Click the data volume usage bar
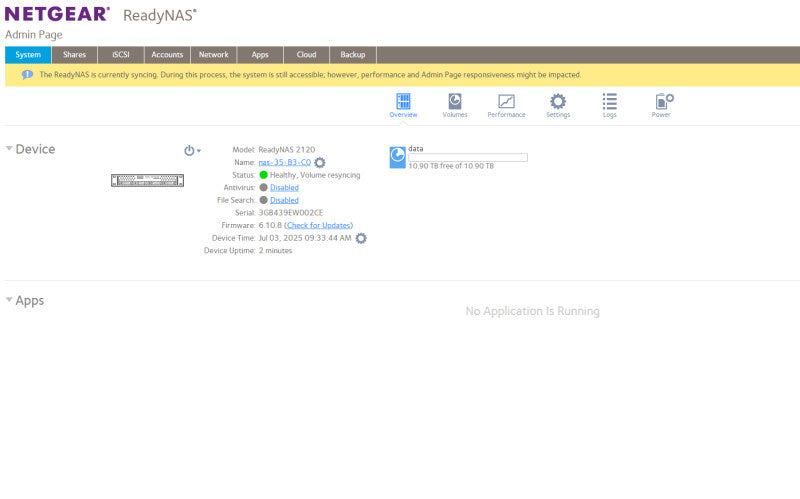 pos(468,158)
